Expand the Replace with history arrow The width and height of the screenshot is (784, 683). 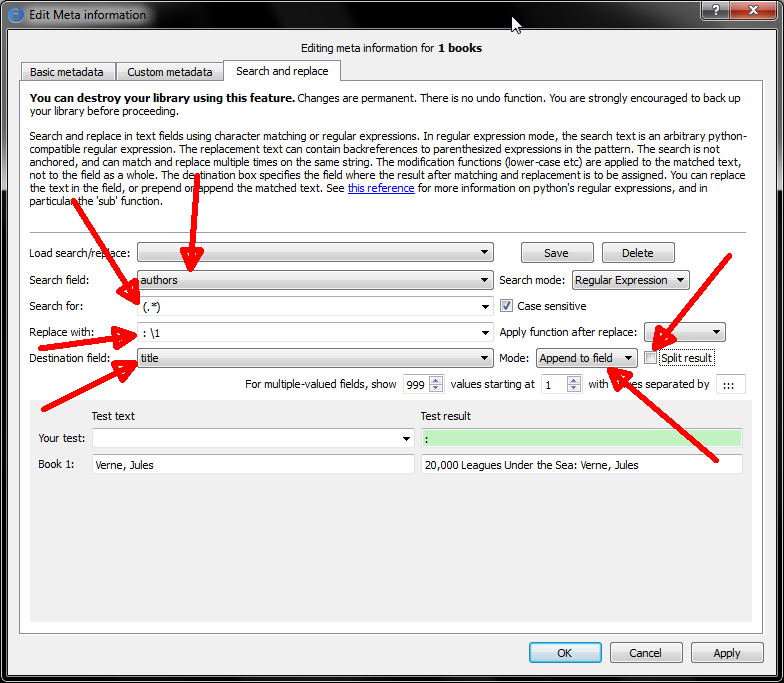tap(485, 332)
